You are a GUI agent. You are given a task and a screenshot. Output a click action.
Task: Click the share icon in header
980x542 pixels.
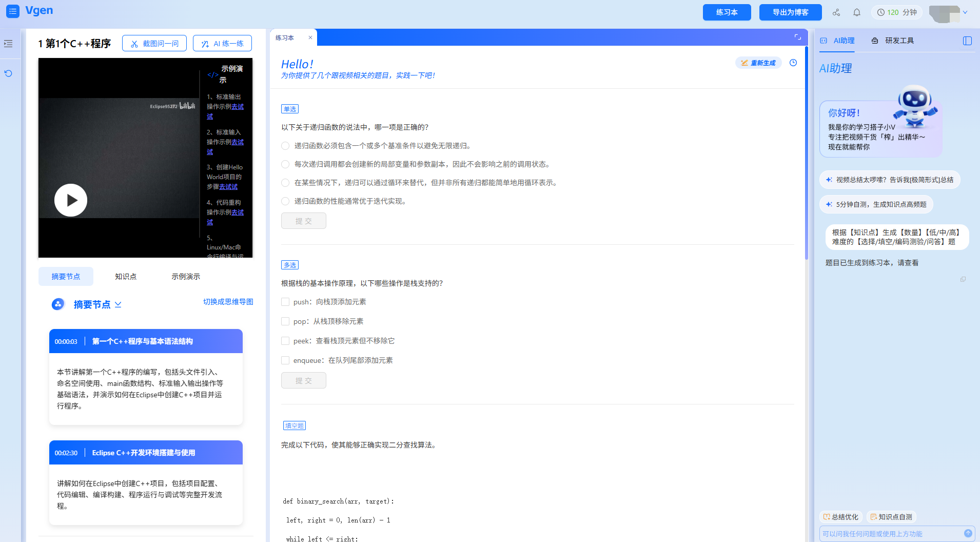coord(836,12)
